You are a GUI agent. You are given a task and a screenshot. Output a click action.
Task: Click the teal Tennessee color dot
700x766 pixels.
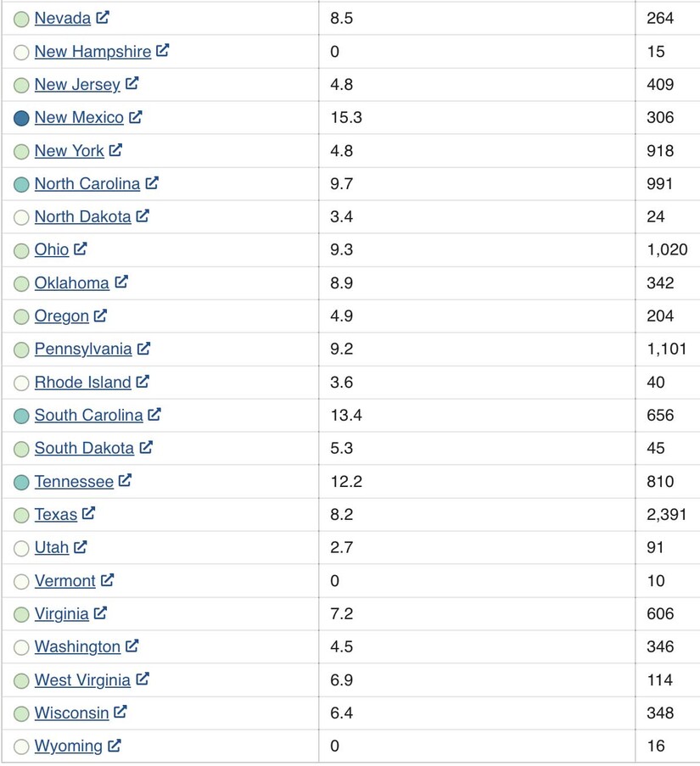click(21, 482)
